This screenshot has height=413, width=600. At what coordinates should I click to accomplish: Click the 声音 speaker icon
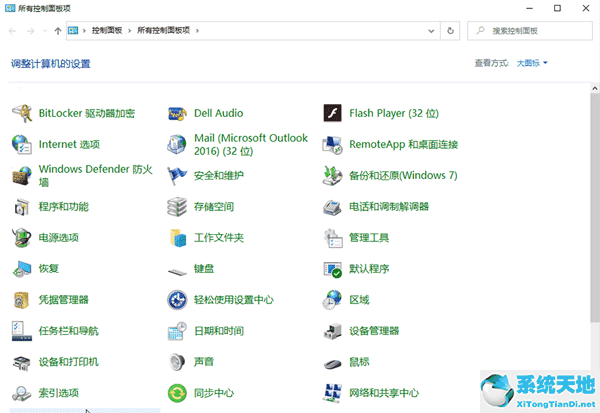tap(177, 362)
